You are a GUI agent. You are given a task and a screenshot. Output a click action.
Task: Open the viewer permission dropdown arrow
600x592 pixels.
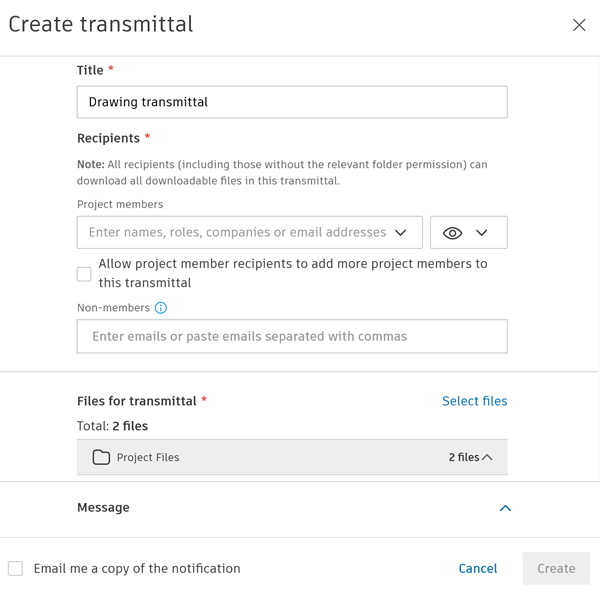click(482, 233)
